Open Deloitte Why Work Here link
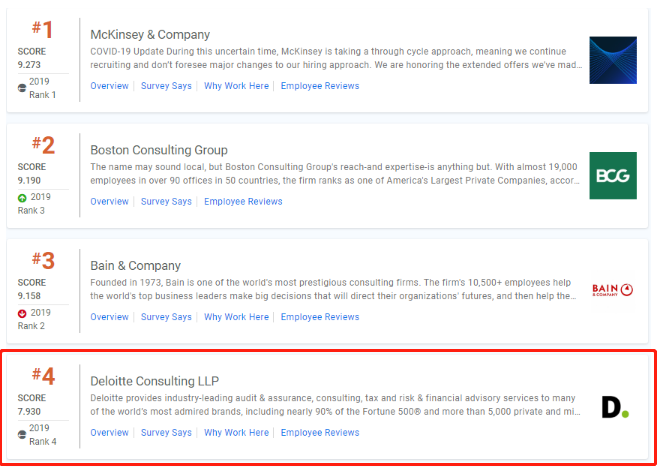This screenshot has width=658, height=467. 236,433
